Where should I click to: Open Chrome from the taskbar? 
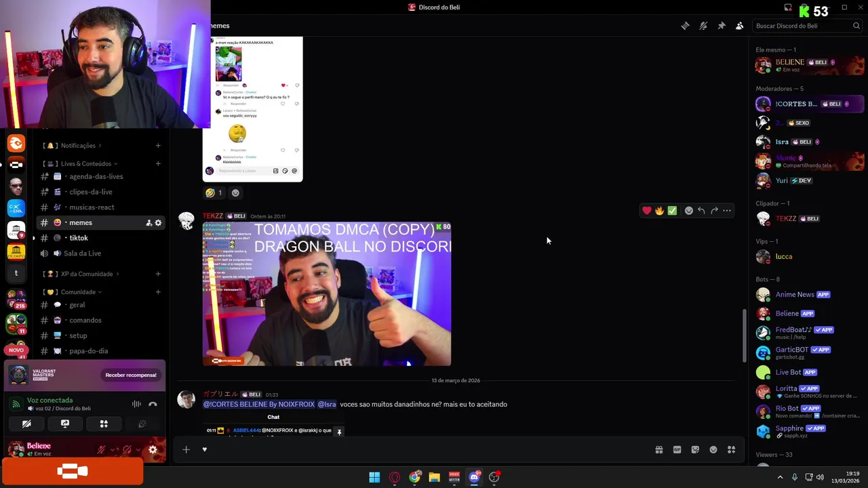414,477
